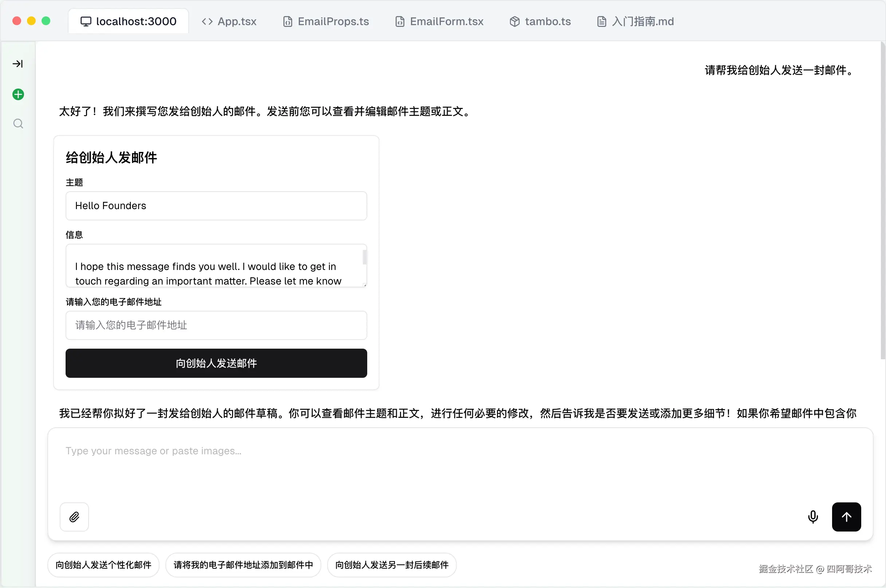Choose suggestion 请将我的电子邮件地址添加到邮件中
This screenshot has width=886, height=588.
[x=243, y=565]
